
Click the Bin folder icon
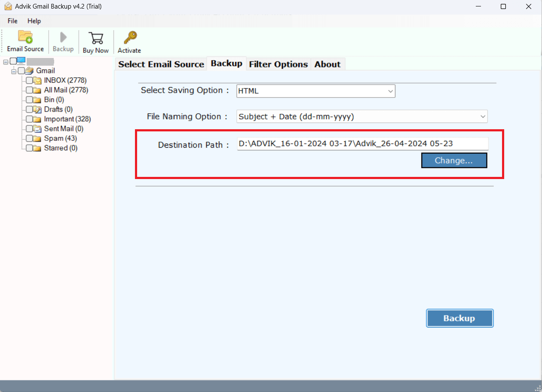37,100
